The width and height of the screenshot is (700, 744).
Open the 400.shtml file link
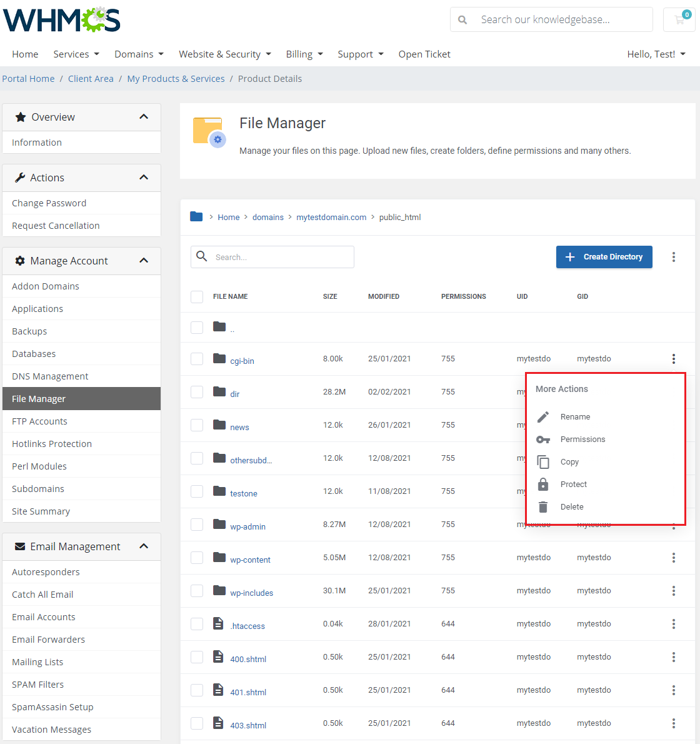(x=248, y=659)
